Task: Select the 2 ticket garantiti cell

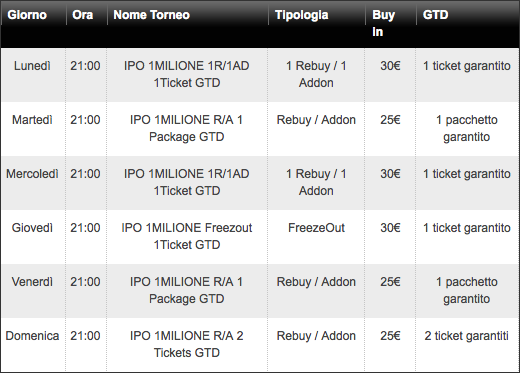Action: [467, 336]
